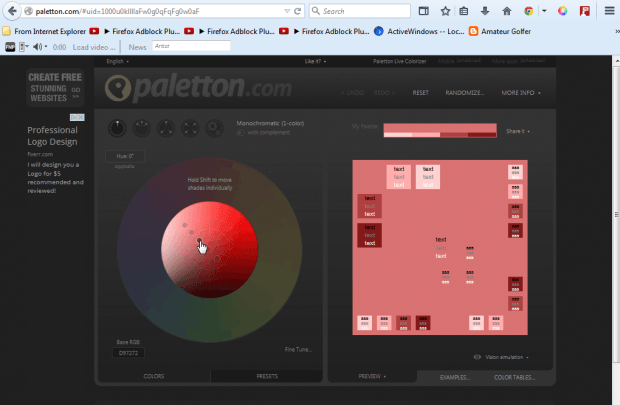Switch to the COLORS tab

[154, 376]
